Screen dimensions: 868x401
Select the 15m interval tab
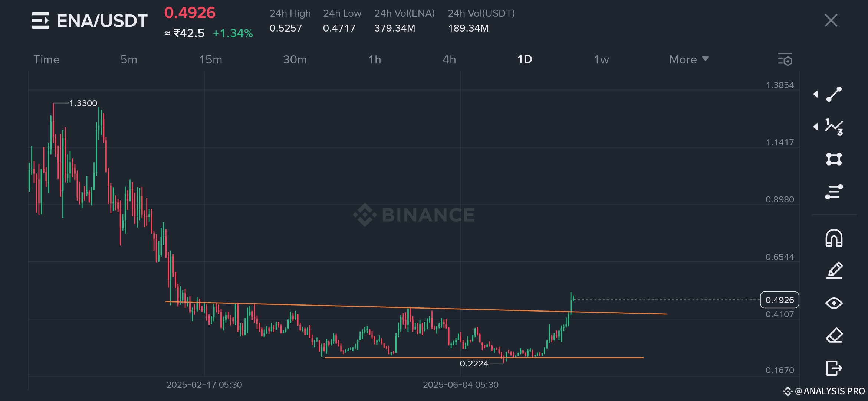click(210, 59)
